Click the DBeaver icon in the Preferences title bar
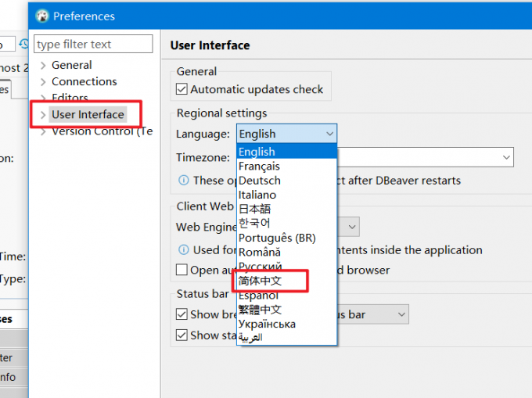 coord(41,16)
